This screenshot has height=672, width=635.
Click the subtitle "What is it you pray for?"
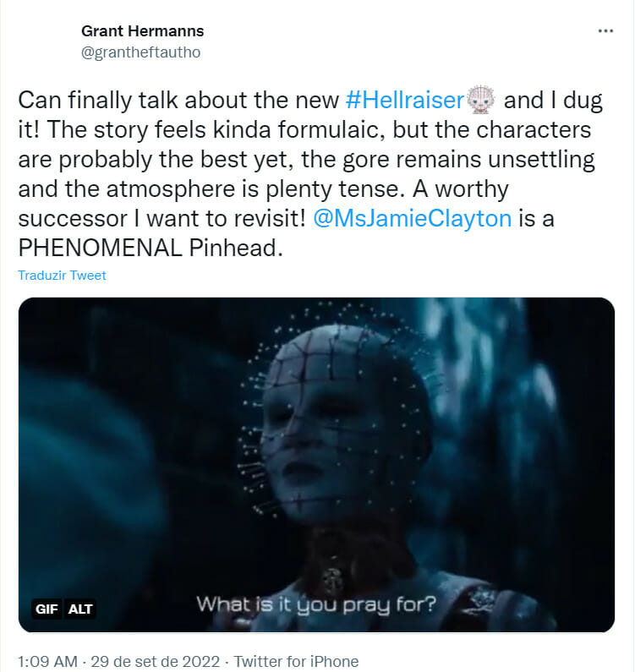316,604
